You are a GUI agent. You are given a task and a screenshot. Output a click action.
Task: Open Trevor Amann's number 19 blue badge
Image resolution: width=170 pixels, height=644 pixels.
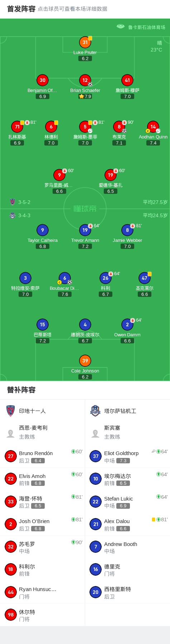click(85, 230)
